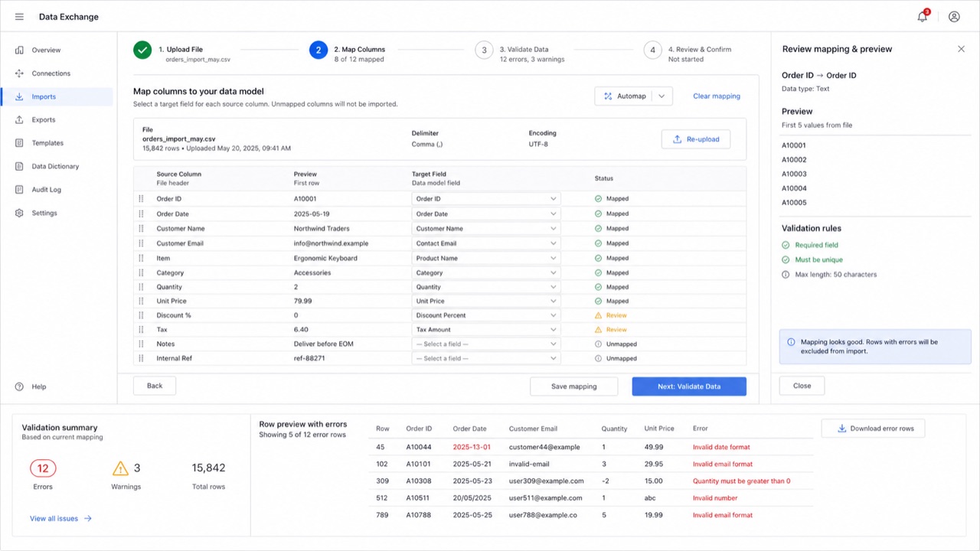Image resolution: width=980 pixels, height=551 pixels.
Task: Close the Review mapping panel with X
Action: tap(962, 49)
